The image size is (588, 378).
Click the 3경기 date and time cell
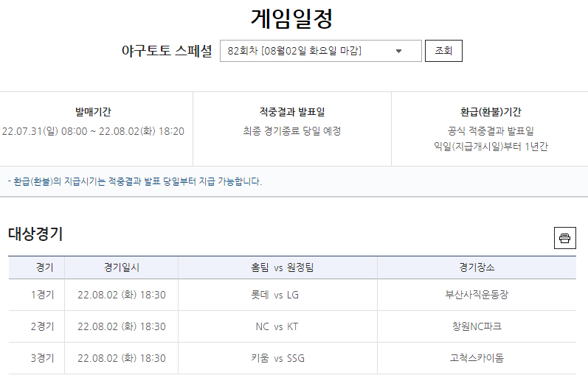(122, 358)
